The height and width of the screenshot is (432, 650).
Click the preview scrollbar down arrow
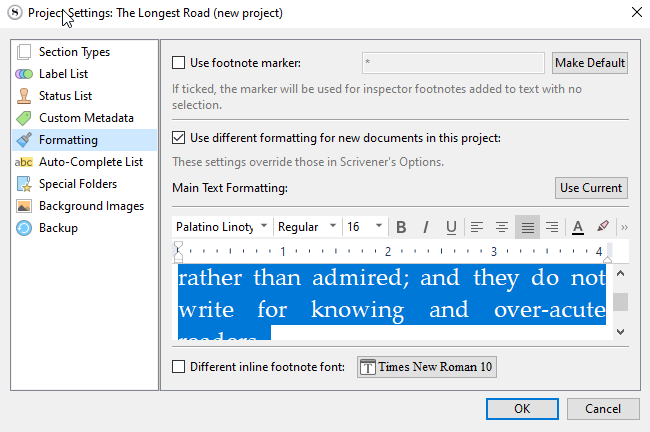coord(621,332)
